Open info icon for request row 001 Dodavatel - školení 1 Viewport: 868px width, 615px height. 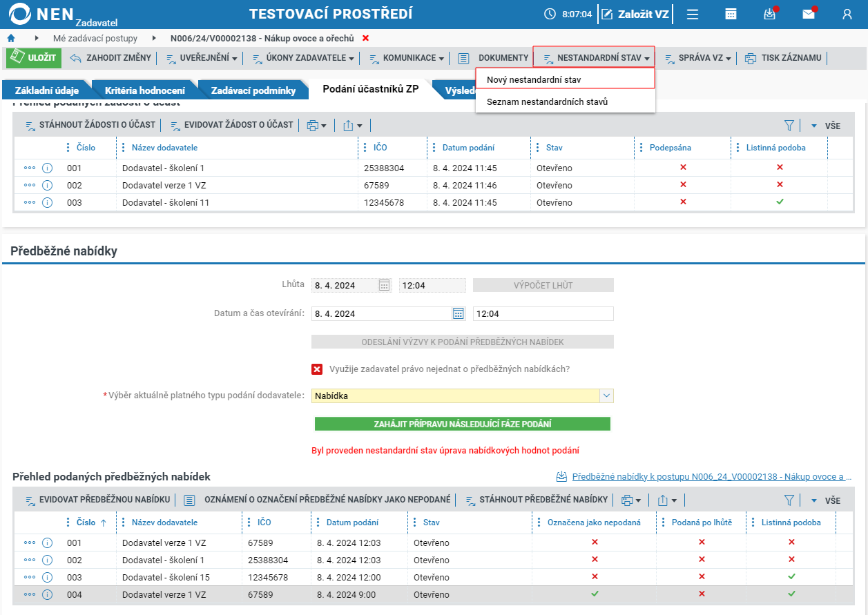[48, 168]
